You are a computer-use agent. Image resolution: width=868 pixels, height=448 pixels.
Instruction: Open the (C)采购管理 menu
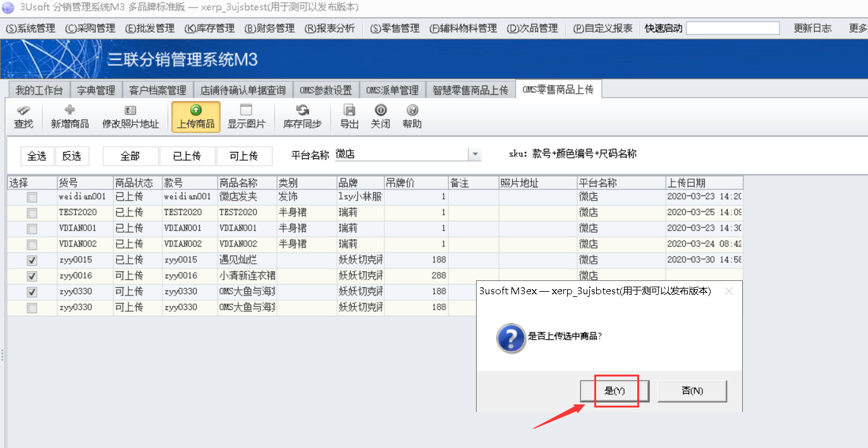(x=90, y=28)
